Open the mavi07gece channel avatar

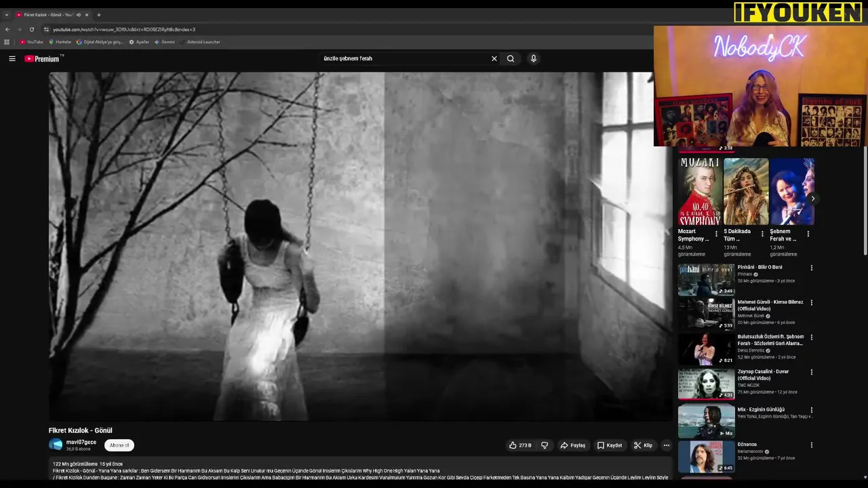point(56,445)
